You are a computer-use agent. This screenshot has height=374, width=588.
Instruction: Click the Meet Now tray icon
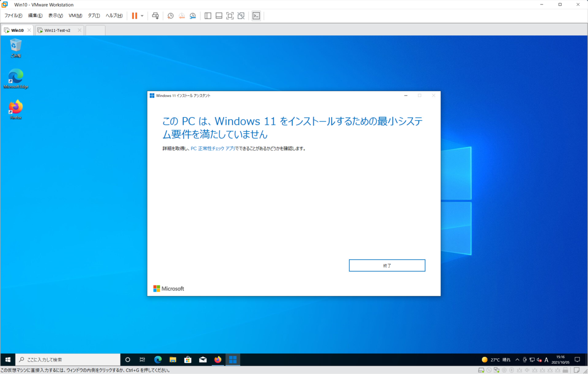(x=525, y=359)
